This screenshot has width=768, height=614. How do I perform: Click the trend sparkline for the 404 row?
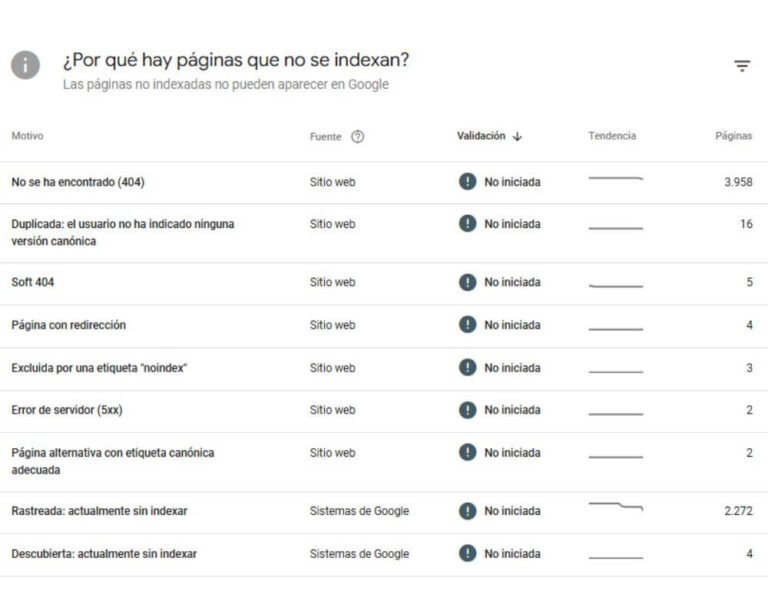pos(615,180)
